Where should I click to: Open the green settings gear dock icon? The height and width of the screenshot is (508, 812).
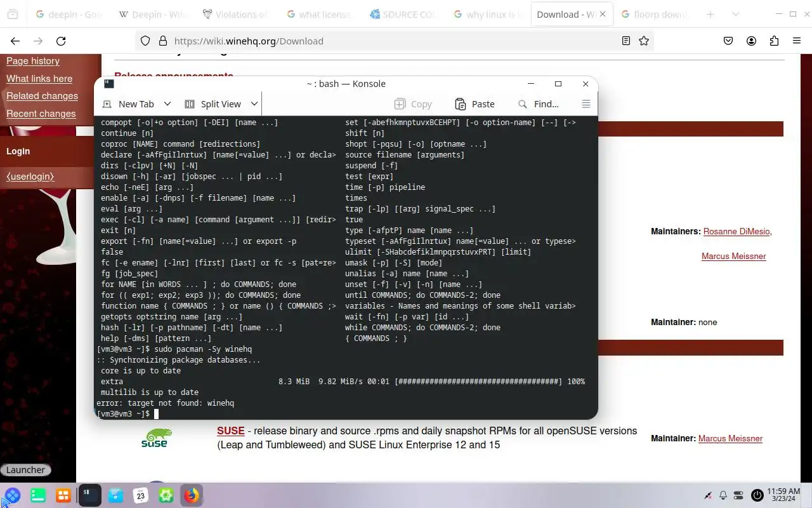point(166,495)
